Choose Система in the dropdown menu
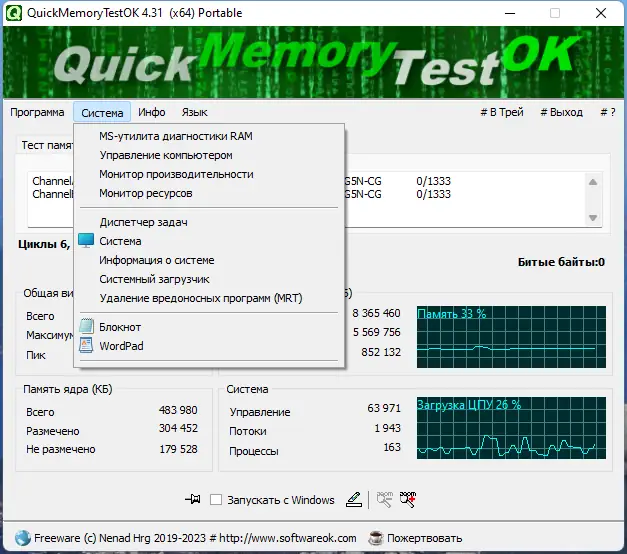Image resolution: width=627 pixels, height=554 pixels. click(x=209, y=241)
